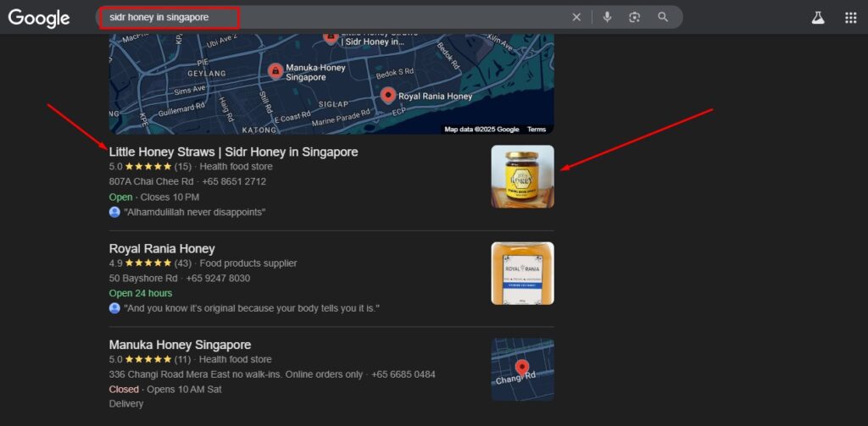
Task: Open Little Honey Straws listing title
Action: click(234, 152)
